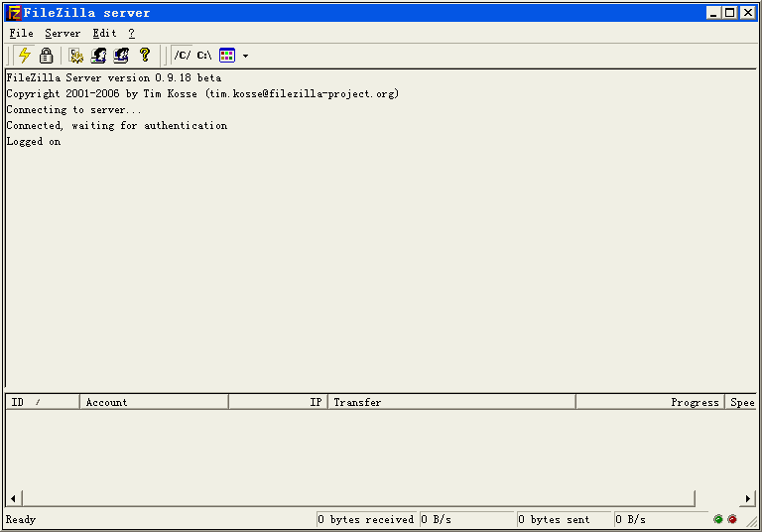Select C:\ path display toolbar button

204,56
